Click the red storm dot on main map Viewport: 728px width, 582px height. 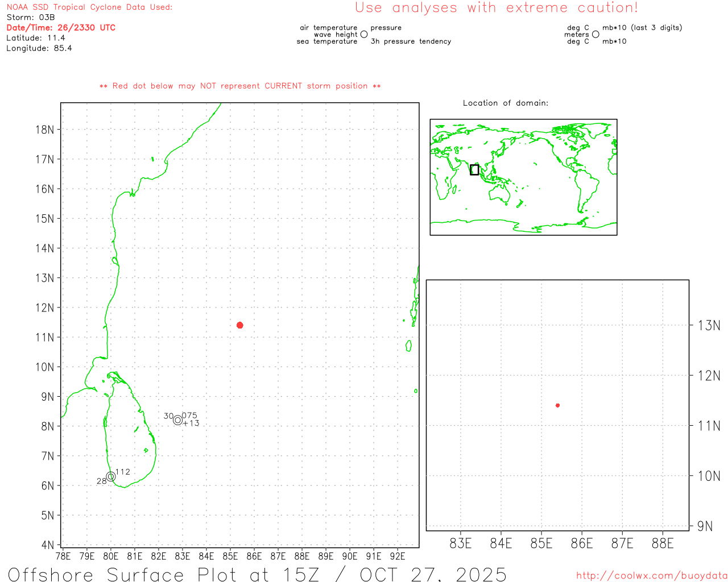(240, 325)
